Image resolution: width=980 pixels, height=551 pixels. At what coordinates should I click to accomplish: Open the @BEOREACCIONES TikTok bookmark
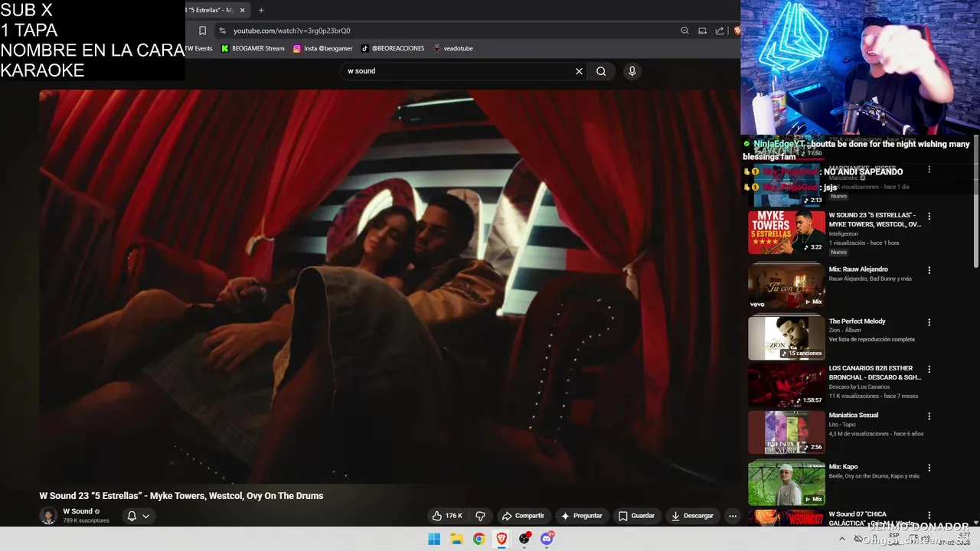[393, 48]
